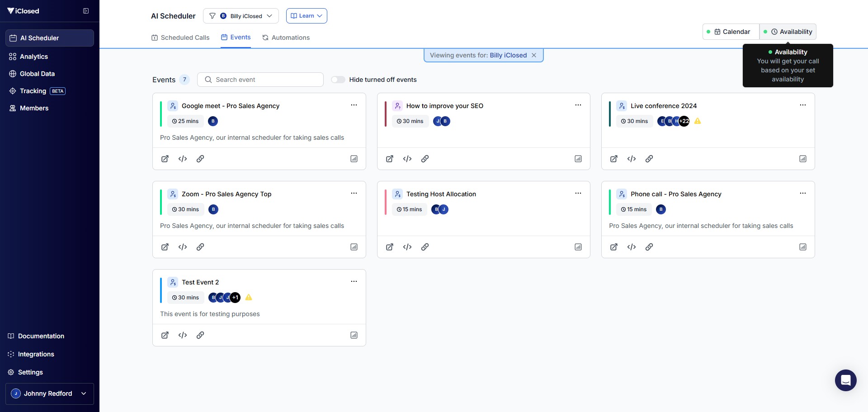This screenshot has height=412, width=868.
Task: Expand Johnny Redford account menu
Action: [50, 393]
